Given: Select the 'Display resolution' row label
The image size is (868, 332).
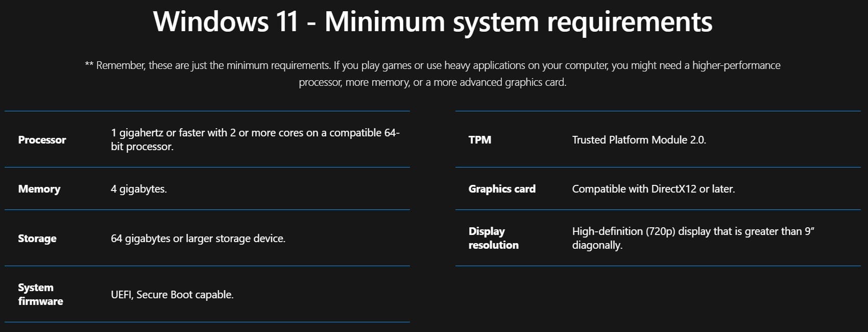Looking at the screenshot, I should (x=493, y=238).
